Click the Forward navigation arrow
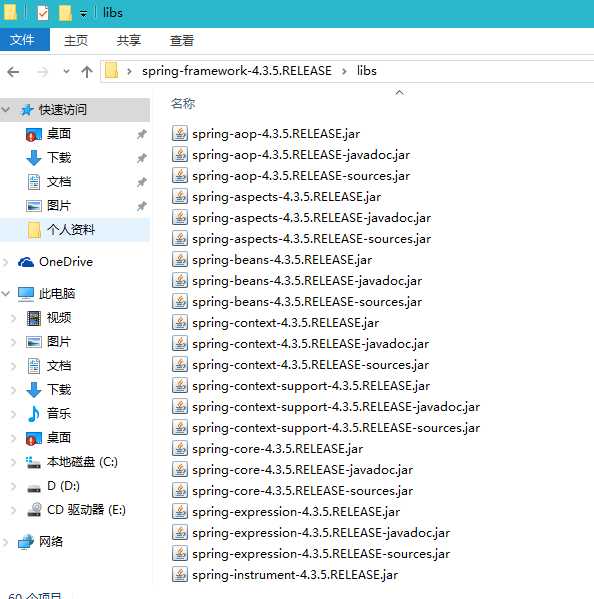Screen dimensions: 594x599 43,71
